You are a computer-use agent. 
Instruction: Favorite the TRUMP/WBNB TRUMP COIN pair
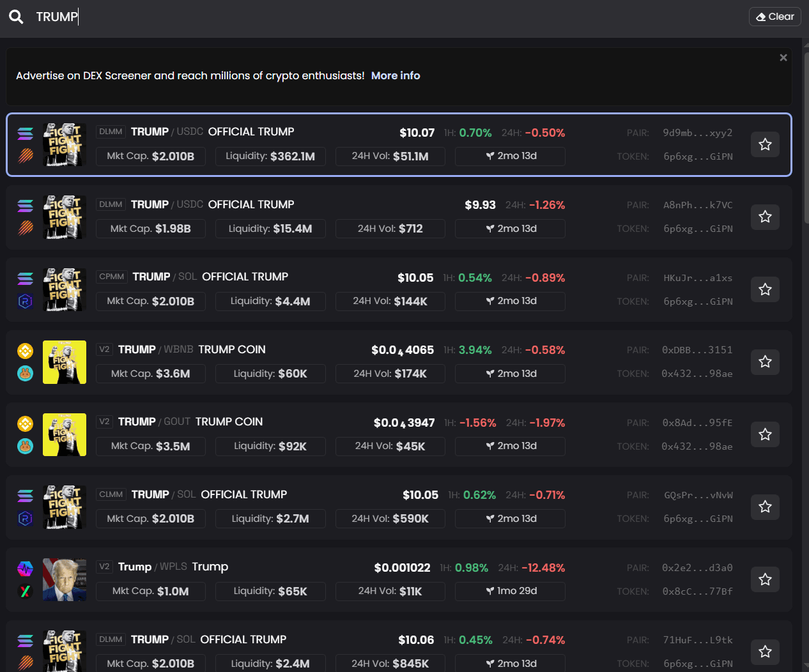(x=765, y=362)
